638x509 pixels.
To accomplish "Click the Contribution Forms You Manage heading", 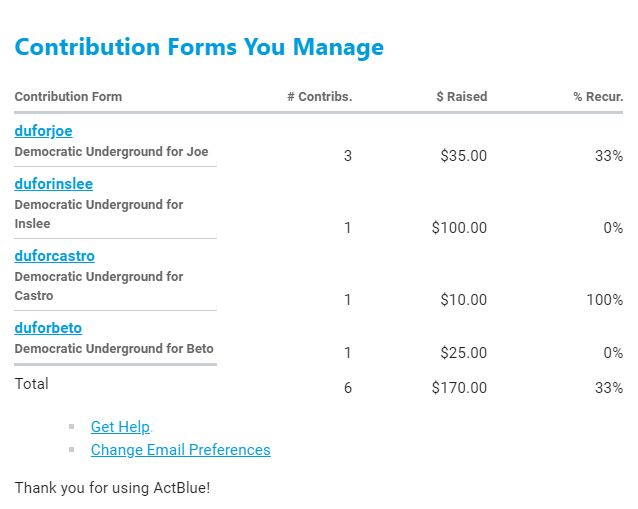I will [199, 47].
